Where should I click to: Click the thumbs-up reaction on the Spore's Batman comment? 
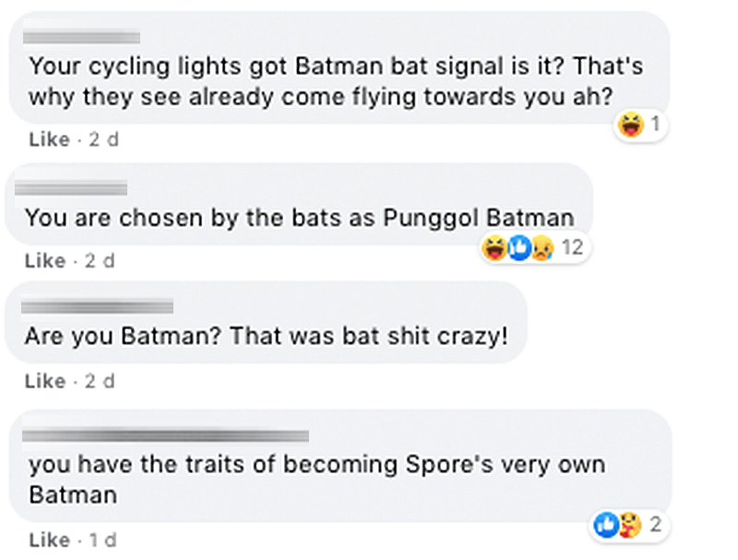click(x=606, y=526)
